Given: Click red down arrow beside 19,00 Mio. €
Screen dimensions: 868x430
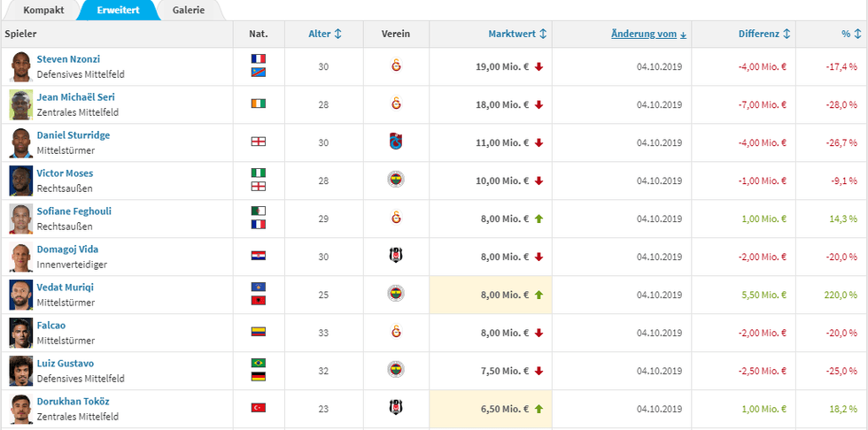Looking at the screenshot, I should pos(539,66).
